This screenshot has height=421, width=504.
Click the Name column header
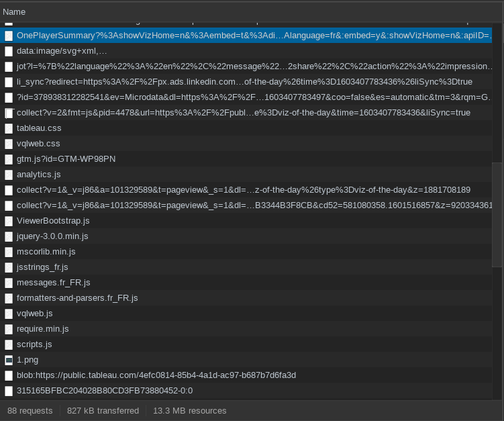coord(246,12)
